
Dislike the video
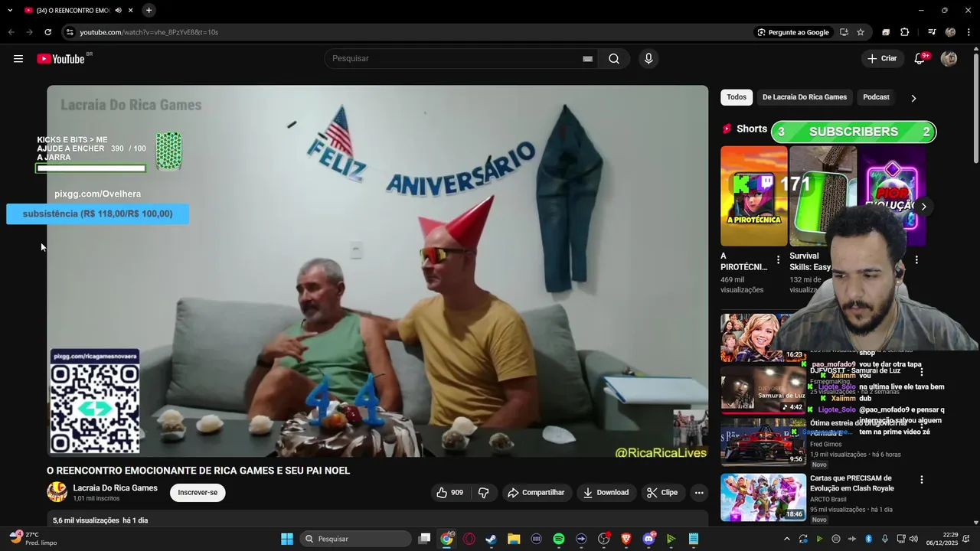483,493
